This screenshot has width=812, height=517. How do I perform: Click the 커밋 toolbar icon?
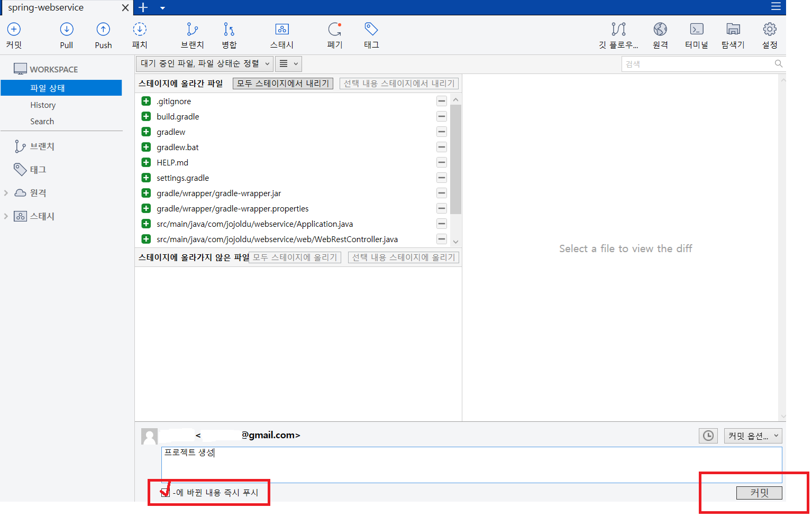click(x=14, y=35)
